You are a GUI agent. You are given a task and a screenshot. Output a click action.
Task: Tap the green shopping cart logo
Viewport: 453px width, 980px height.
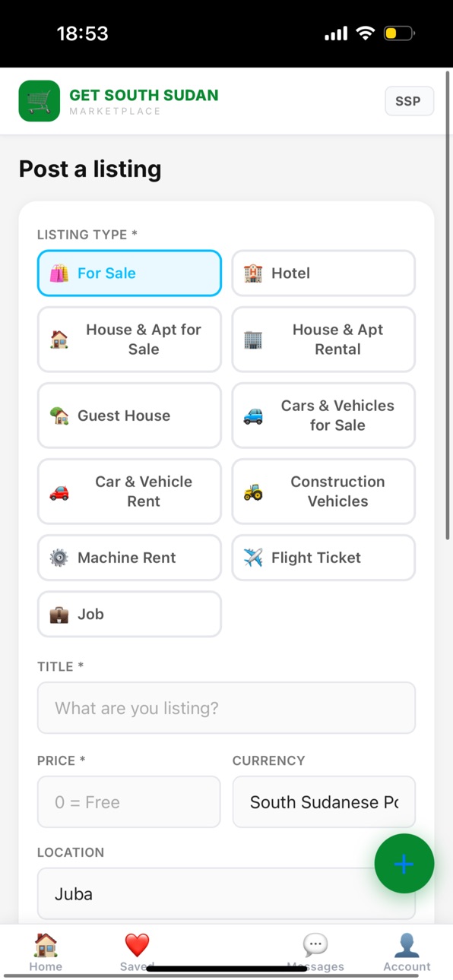point(40,101)
